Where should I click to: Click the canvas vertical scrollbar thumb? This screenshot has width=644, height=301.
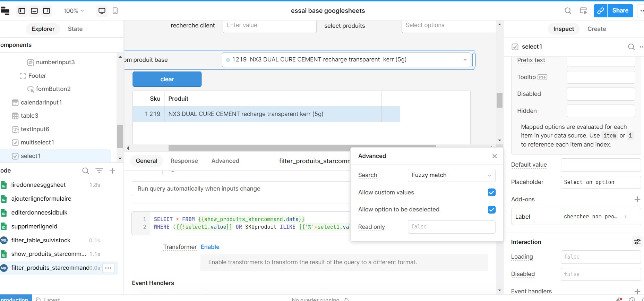[499, 100]
